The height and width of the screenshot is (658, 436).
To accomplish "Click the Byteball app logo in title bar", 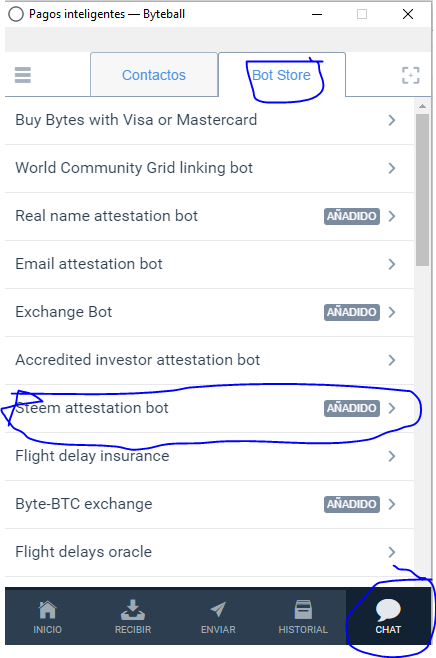I will [x=16, y=14].
